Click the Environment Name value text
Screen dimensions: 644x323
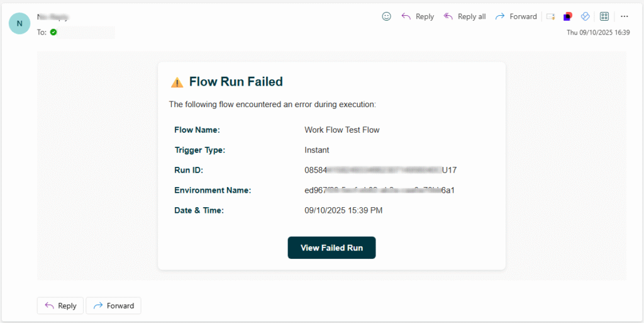(379, 190)
